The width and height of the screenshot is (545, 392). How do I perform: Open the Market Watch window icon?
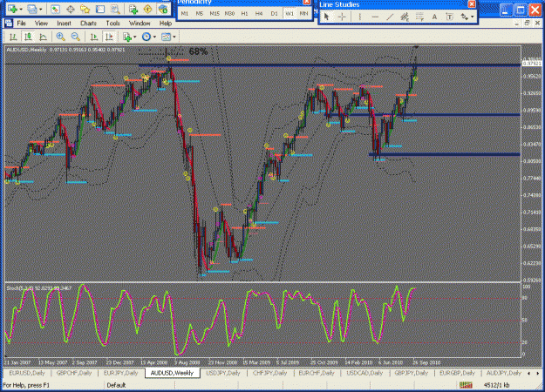(55, 9)
